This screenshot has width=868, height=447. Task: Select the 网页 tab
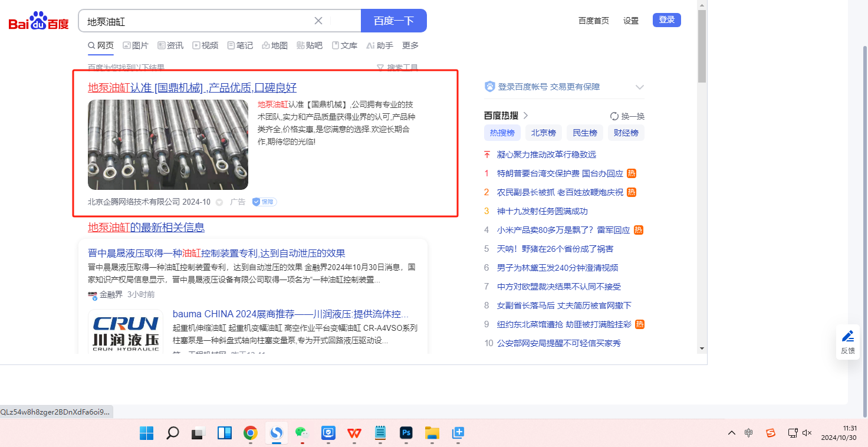click(x=101, y=45)
